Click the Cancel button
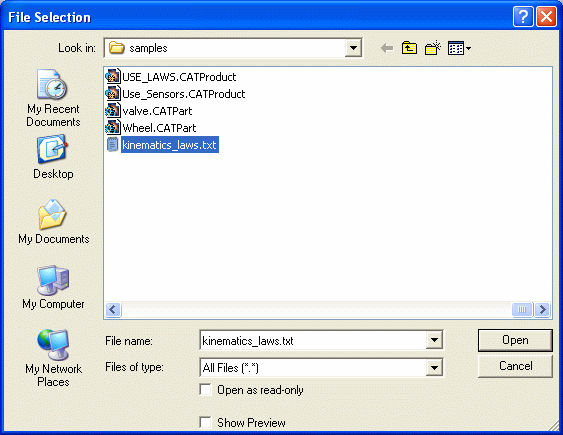This screenshot has height=435, width=563. 515,366
